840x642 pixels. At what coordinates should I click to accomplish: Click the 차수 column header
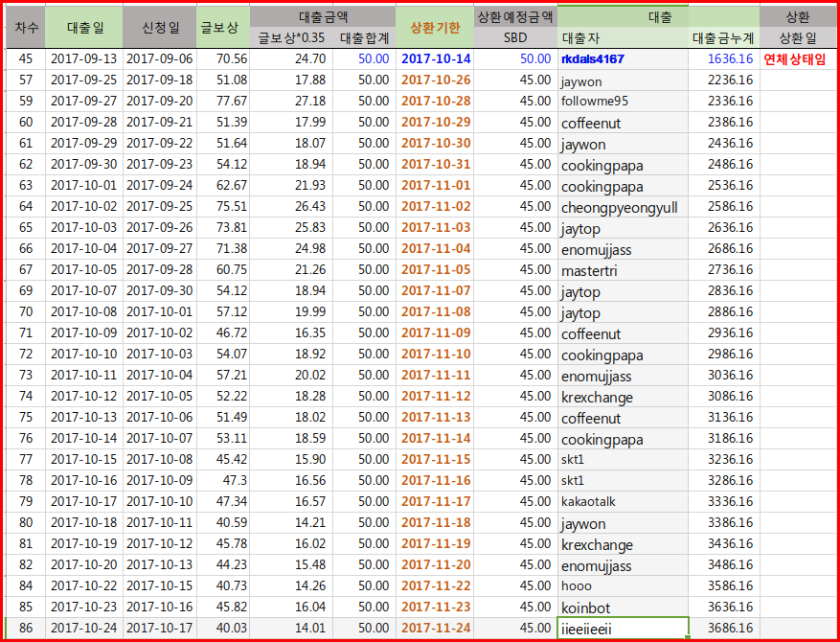[26, 28]
